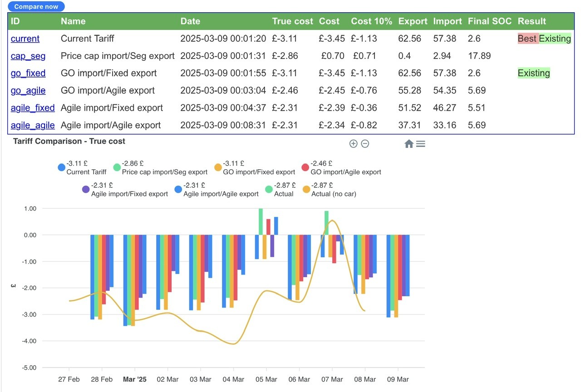Click the date 2025-03-09 00:01:20

(223, 39)
